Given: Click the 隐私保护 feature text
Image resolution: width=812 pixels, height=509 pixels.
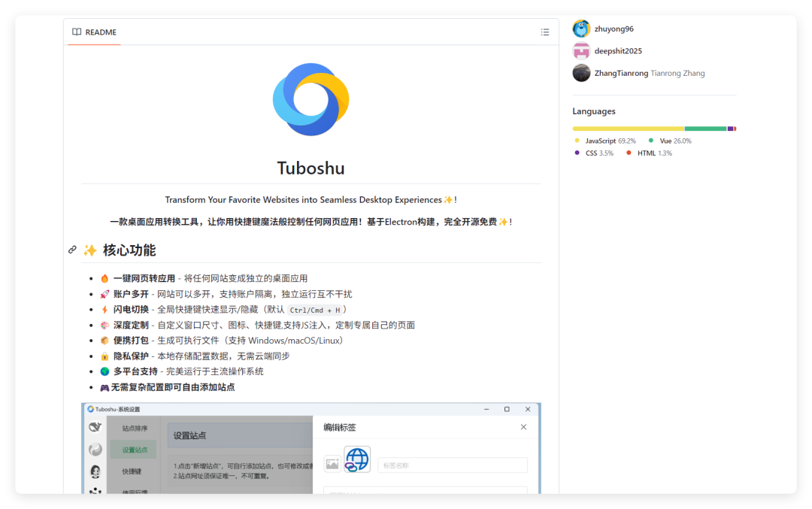Looking at the screenshot, I should point(131,356).
